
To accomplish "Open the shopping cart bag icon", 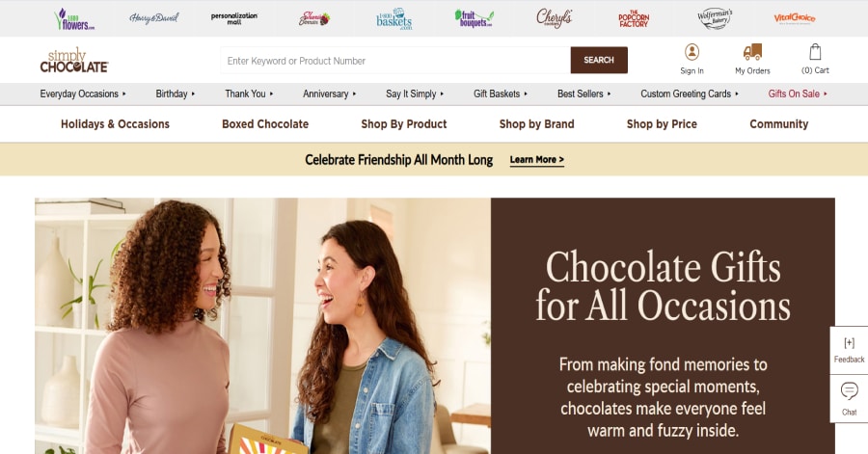I will point(815,52).
